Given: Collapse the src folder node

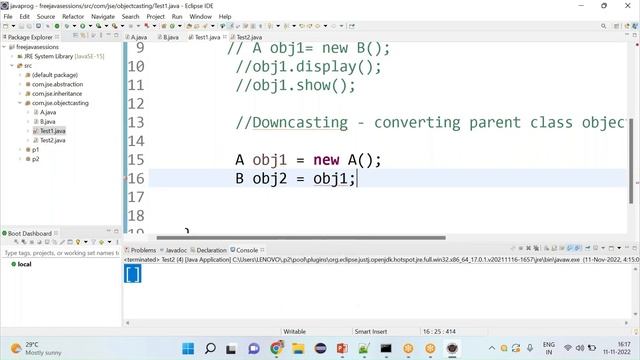Looking at the screenshot, I should (12, 66).
